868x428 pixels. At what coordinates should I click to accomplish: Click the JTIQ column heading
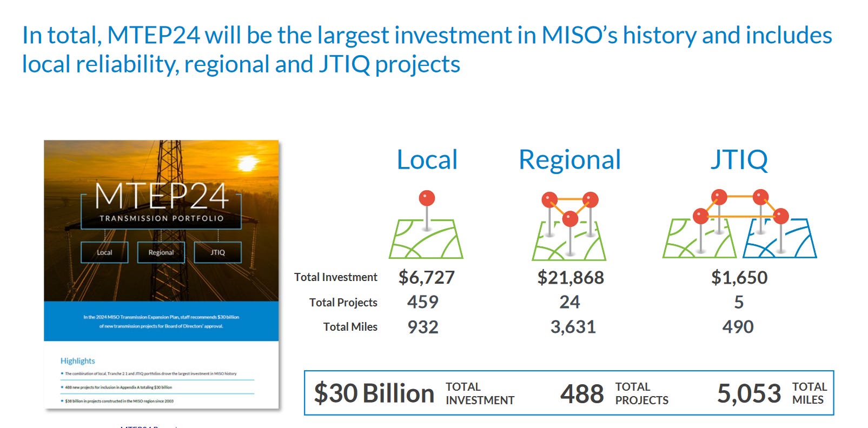tap(739, 160)
